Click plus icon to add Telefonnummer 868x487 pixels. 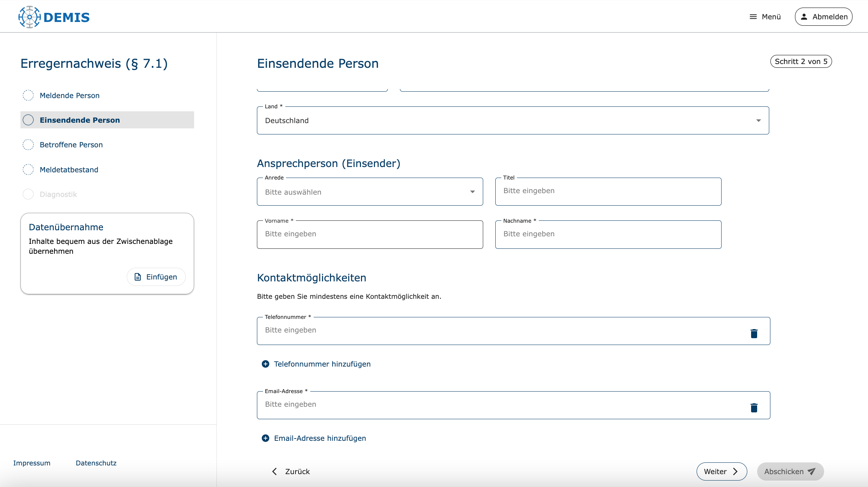pos(266,364)
